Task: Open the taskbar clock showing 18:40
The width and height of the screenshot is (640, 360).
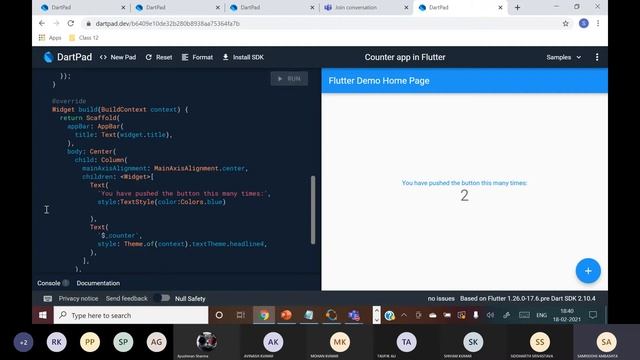Action: coord(567,315)
